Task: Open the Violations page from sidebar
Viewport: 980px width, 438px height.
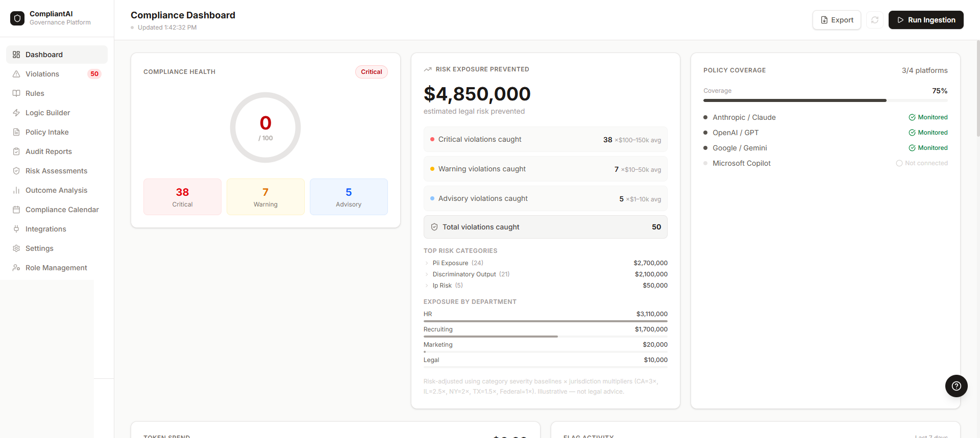Action: [x=57, y=74]
